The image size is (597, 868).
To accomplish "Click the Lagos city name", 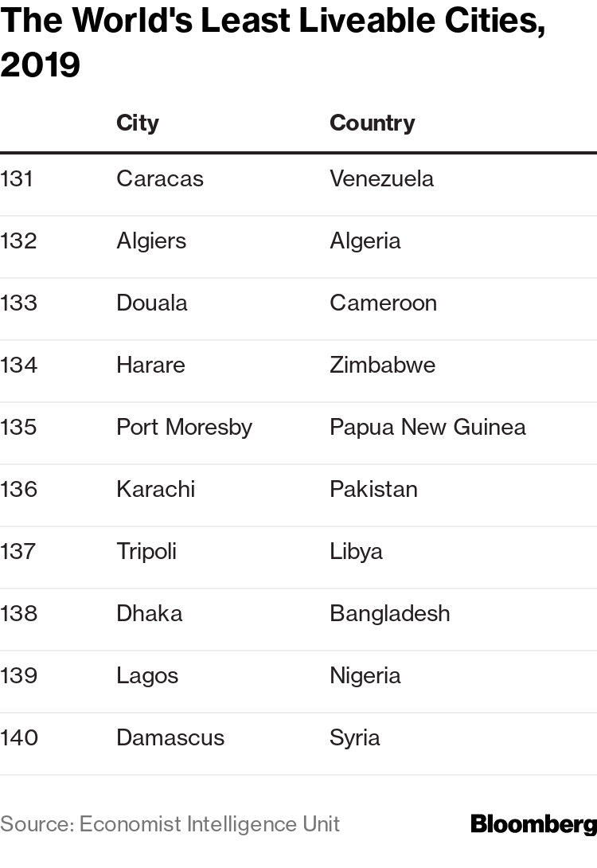I will [147, 676].
